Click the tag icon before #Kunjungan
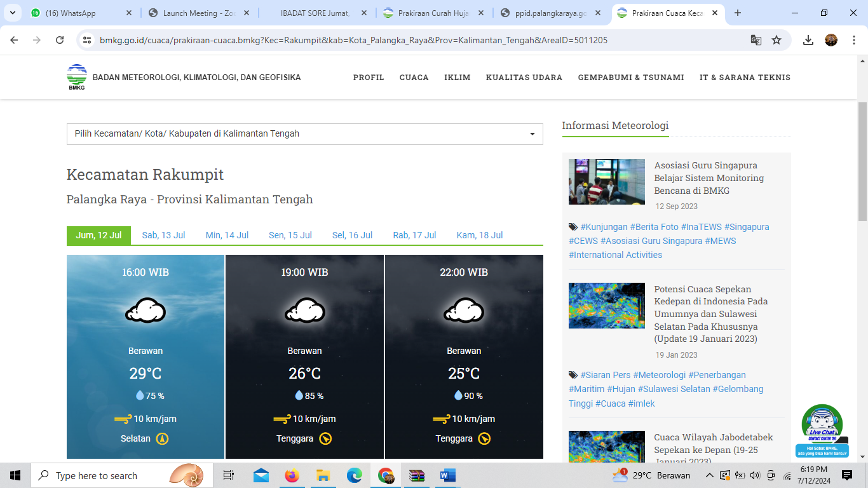This screenshot has width=868, height=488. point(573,227)
